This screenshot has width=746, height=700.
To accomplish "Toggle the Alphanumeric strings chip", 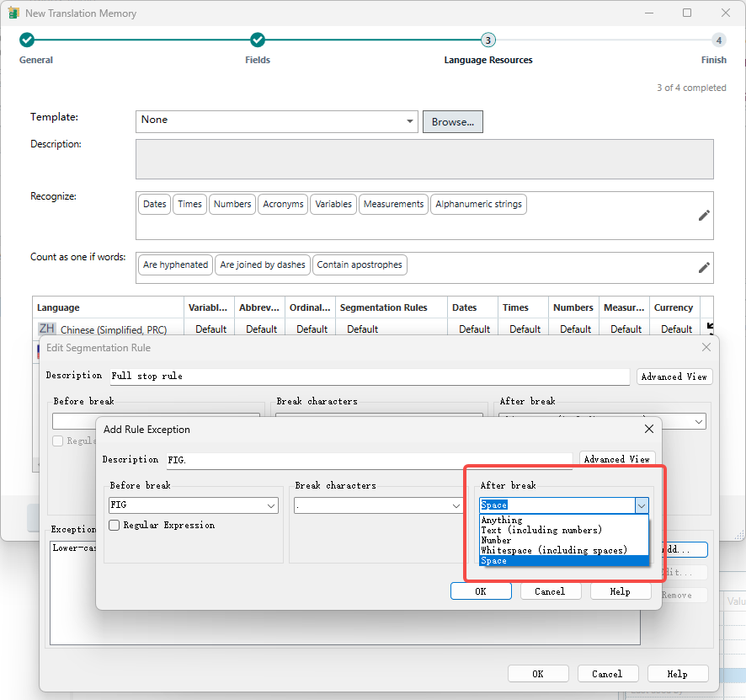I will coord(478,204).
